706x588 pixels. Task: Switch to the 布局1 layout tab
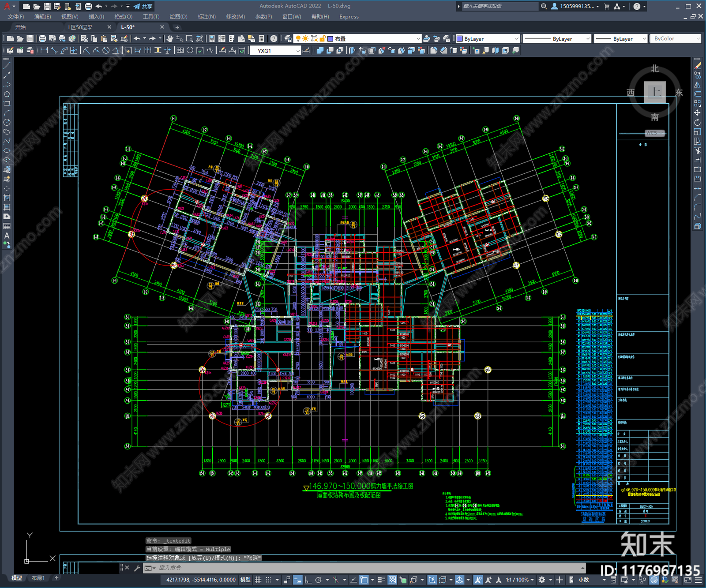[38, 578]
